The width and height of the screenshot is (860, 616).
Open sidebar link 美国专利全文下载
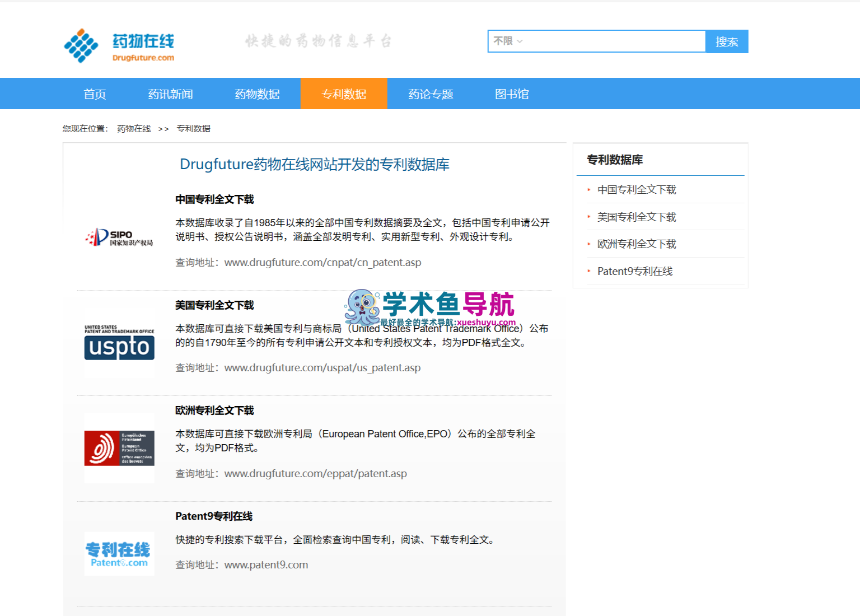tap(637, 217)
